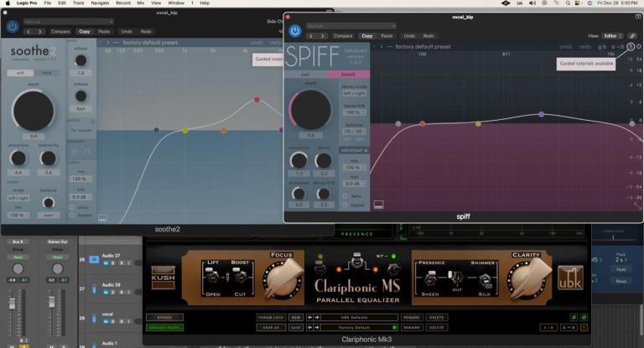
Task: Enable delta option in spiff
Action: (344, 195)
